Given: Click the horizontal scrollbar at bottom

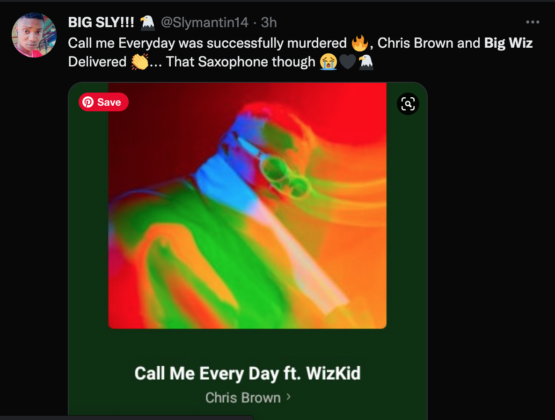Looking at the screenshot, I should (126, 418).
